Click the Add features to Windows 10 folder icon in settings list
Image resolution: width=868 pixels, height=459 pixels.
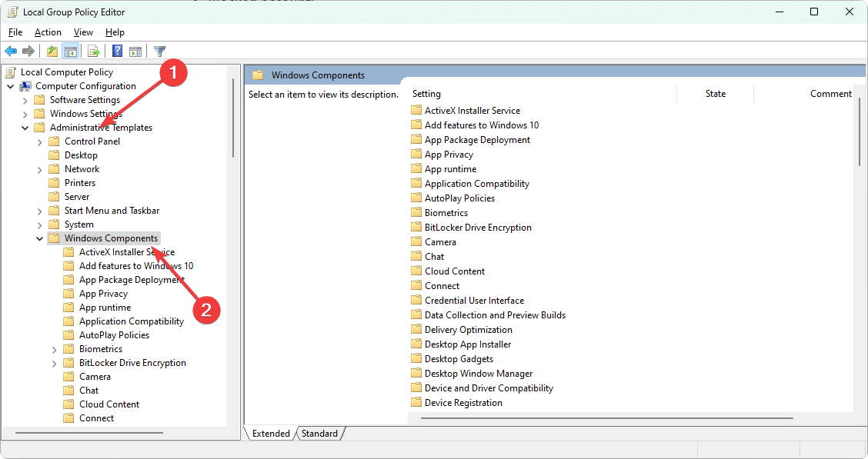coord(416,125)
